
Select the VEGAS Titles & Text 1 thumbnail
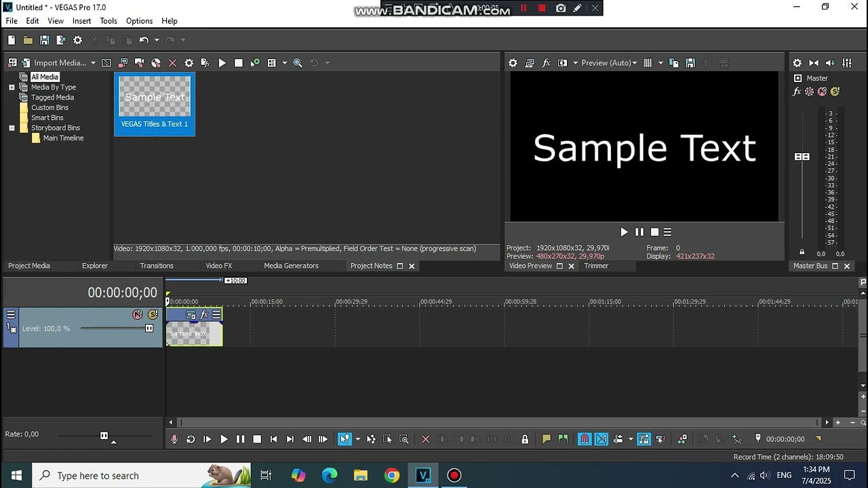[x=155, y=104]
